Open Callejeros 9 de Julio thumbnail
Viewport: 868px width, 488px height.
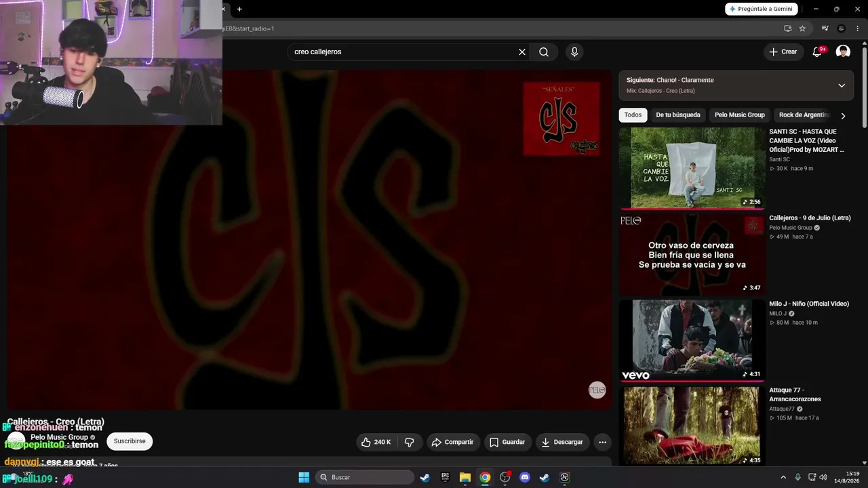[692, 254]
